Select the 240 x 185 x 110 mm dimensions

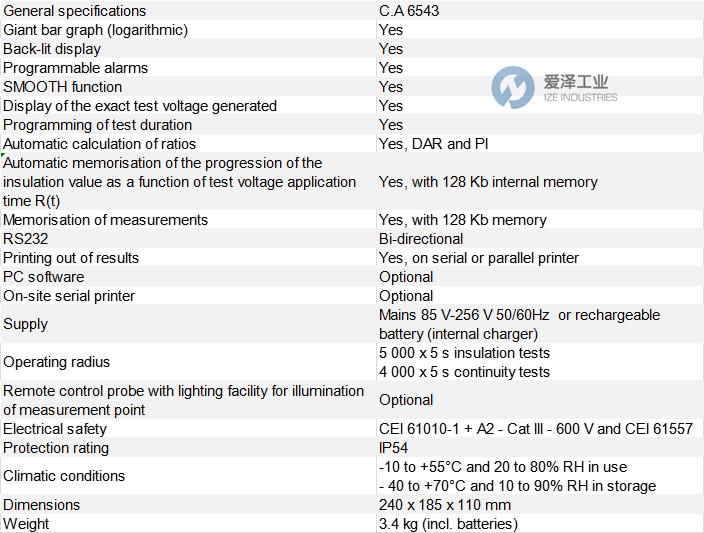coord(445,505)
